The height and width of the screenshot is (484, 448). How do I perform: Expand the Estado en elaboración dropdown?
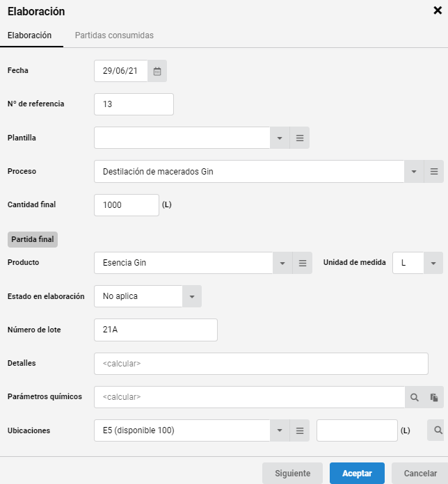[x=192, y=296]
